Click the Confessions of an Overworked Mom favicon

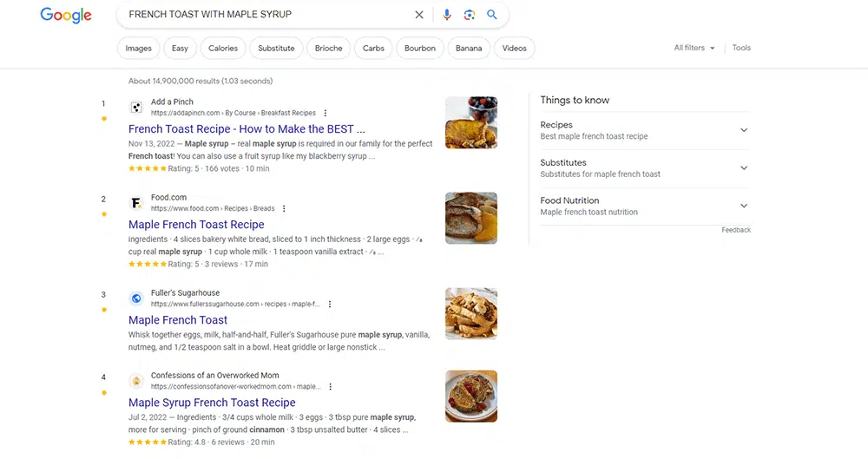click(x=136, y=381)
